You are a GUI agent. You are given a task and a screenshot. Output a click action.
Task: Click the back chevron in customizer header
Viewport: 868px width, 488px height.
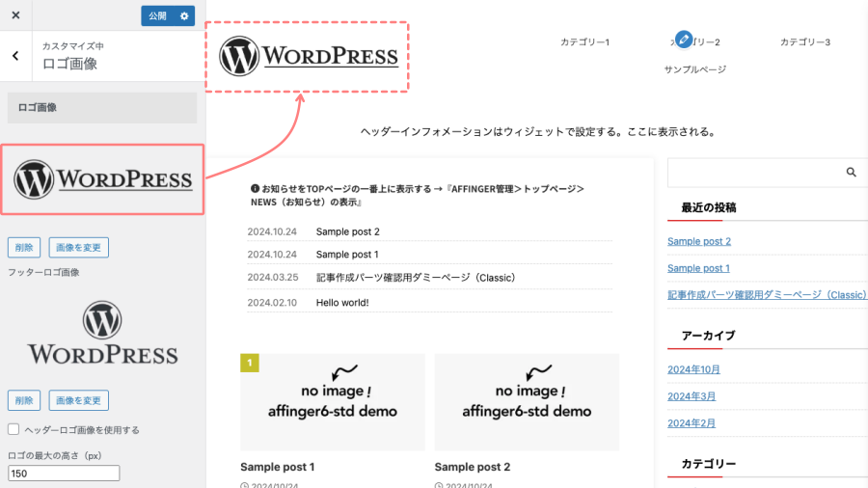pyautogui.click(x=16, y=56)
